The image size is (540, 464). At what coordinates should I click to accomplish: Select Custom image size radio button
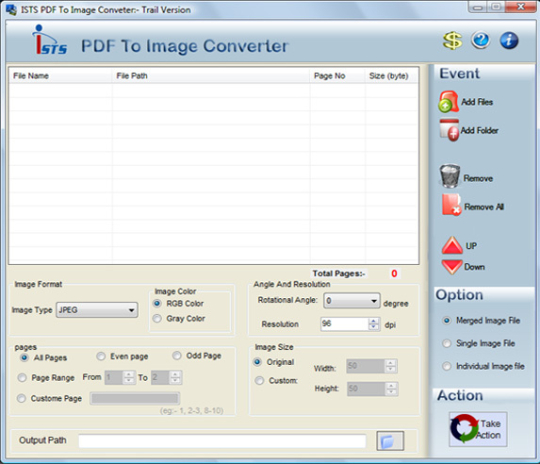259,380
